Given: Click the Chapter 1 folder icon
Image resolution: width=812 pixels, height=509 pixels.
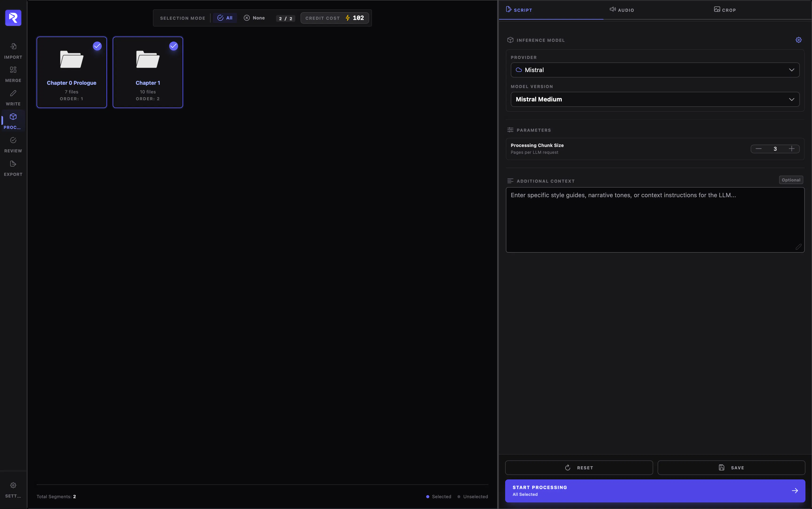Looking at the screenshot, I should click(x=148, y=59).
